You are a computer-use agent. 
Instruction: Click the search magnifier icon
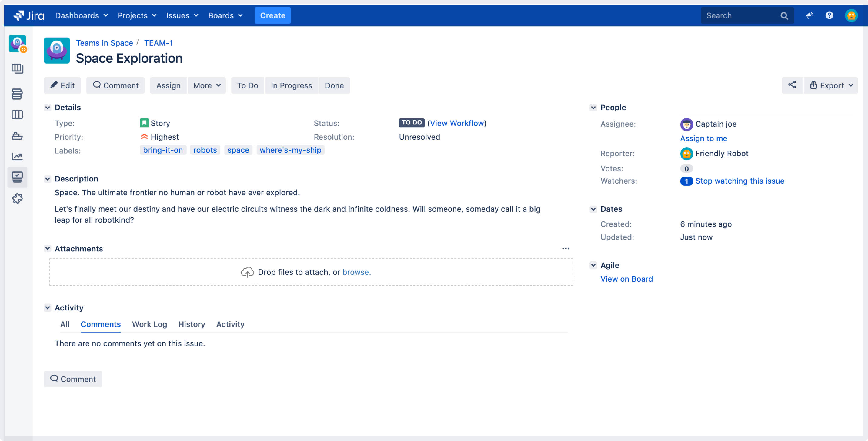784,16
